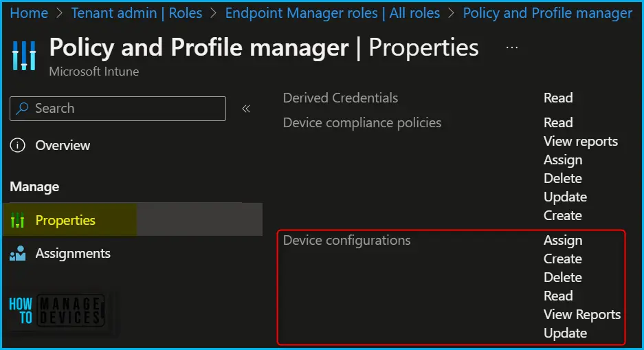
Task: Click Delete under Device configurations
Action: (563, 277)
